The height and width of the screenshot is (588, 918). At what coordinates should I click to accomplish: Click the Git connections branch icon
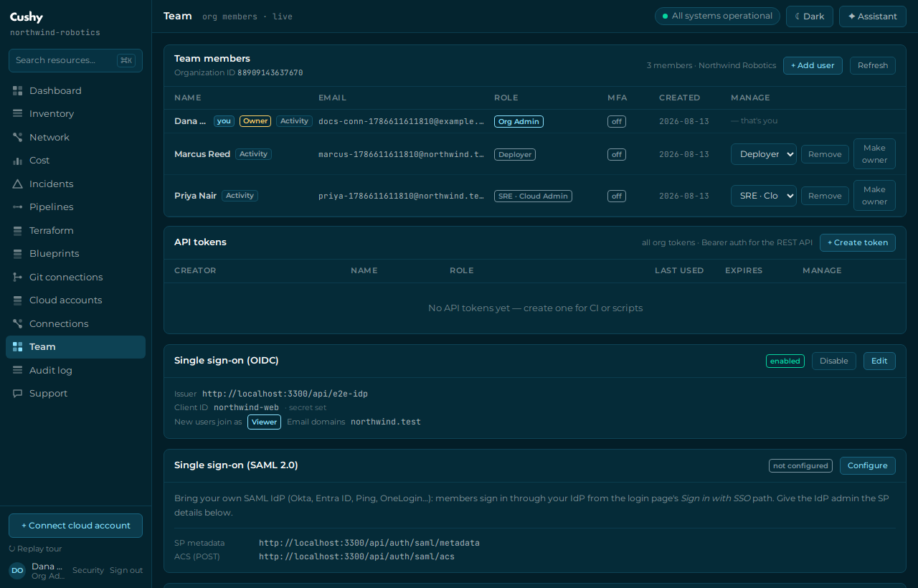click(x=17, y=277)
